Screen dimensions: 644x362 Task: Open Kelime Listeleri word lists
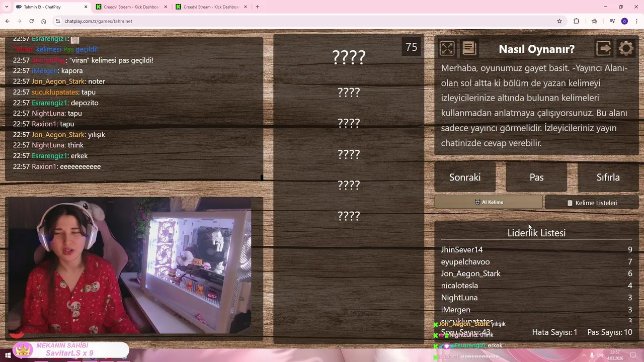pos(592,203)
